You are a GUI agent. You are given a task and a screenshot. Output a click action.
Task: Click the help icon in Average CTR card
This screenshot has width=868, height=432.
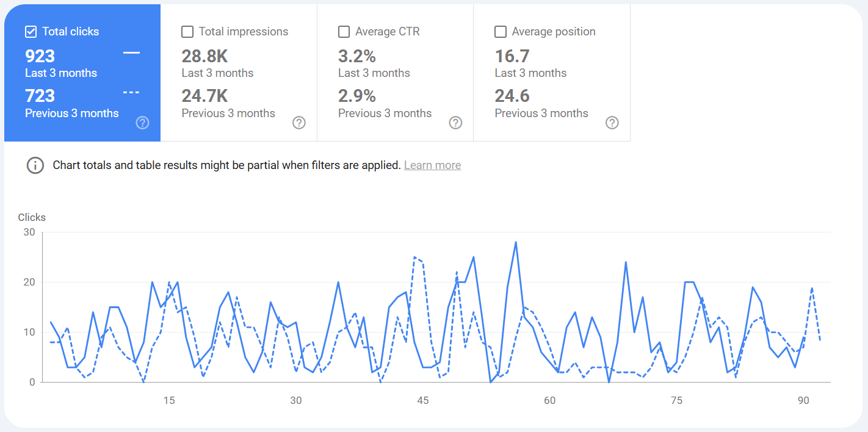coord(455,123)
